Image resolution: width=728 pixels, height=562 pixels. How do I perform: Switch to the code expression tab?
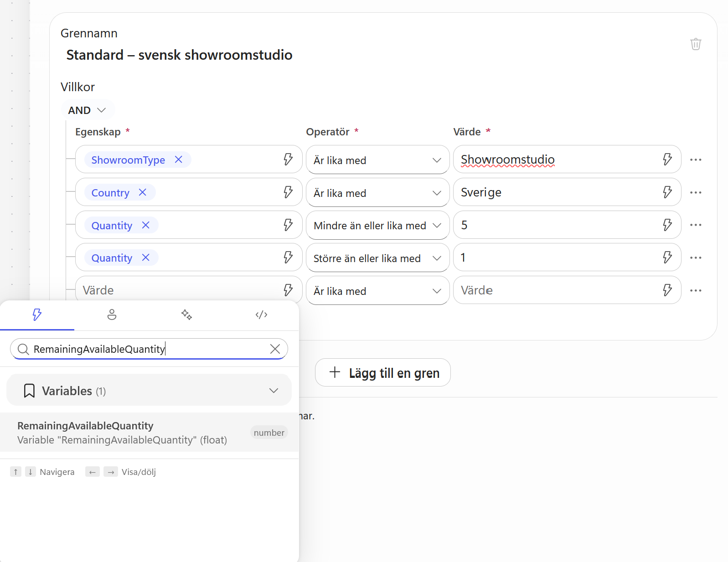[261, 315]
